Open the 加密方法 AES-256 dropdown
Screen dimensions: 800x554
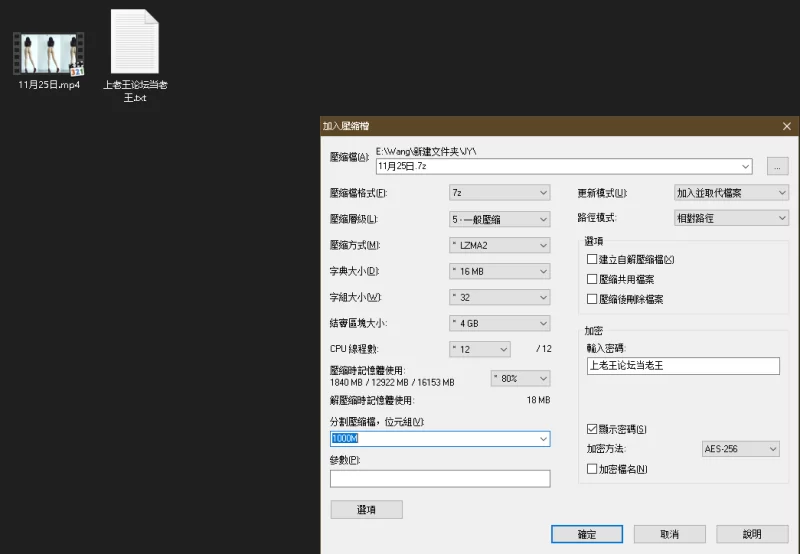coord(740,449)
